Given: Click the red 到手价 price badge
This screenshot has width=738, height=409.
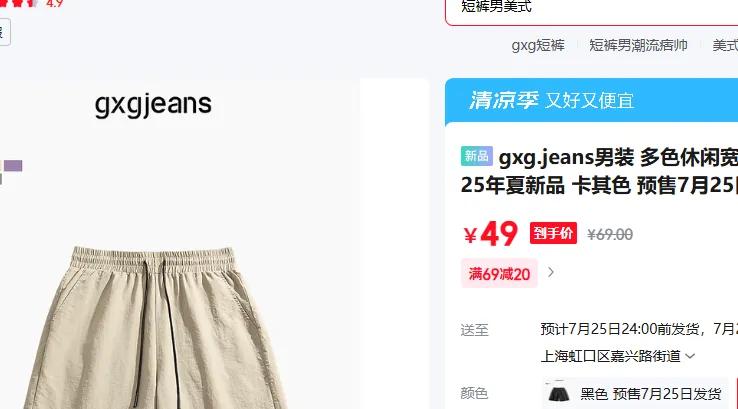Looking at the screenshot, I should tap(553, 233).
